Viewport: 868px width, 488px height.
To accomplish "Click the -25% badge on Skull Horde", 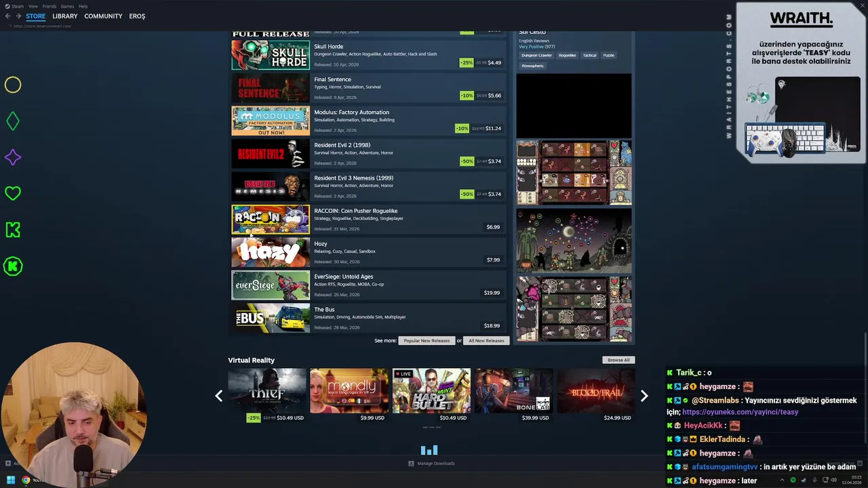I will (x=467, y=62).
